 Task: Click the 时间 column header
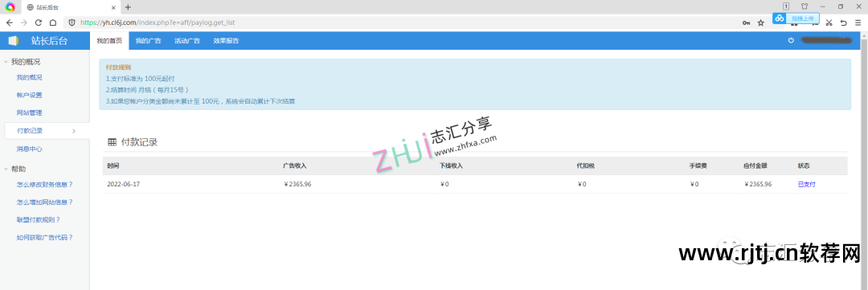point(113,166)
